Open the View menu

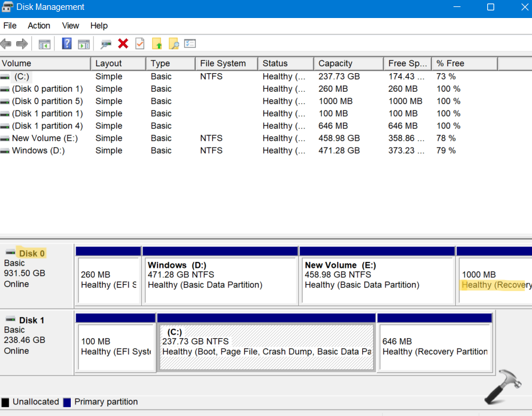point(70,26)
